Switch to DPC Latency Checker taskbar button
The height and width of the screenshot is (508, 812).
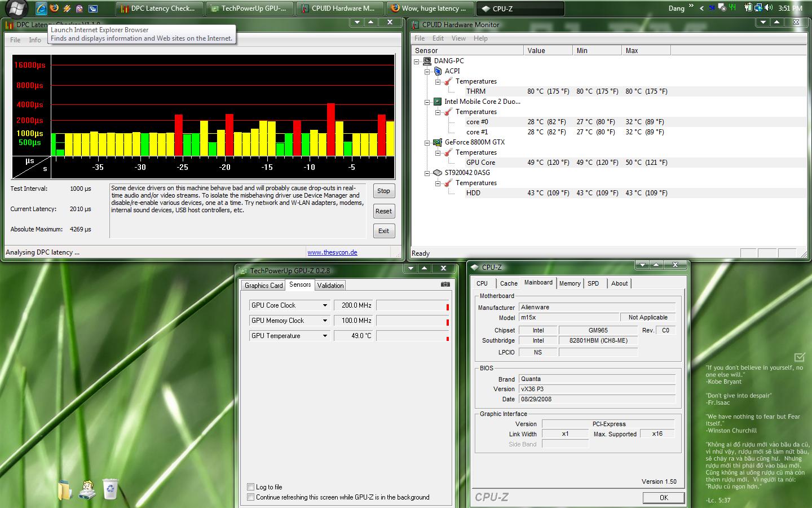pyautogui.click(x=159, y=8)
